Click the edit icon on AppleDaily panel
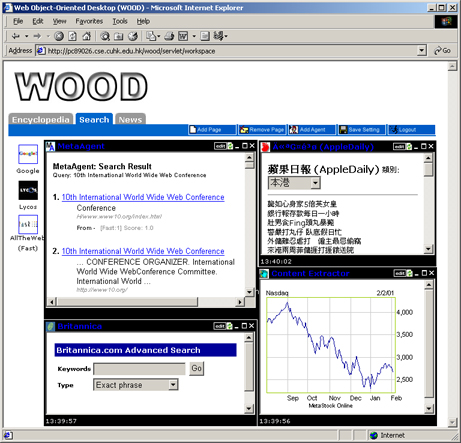 click(x=399, y=147)
